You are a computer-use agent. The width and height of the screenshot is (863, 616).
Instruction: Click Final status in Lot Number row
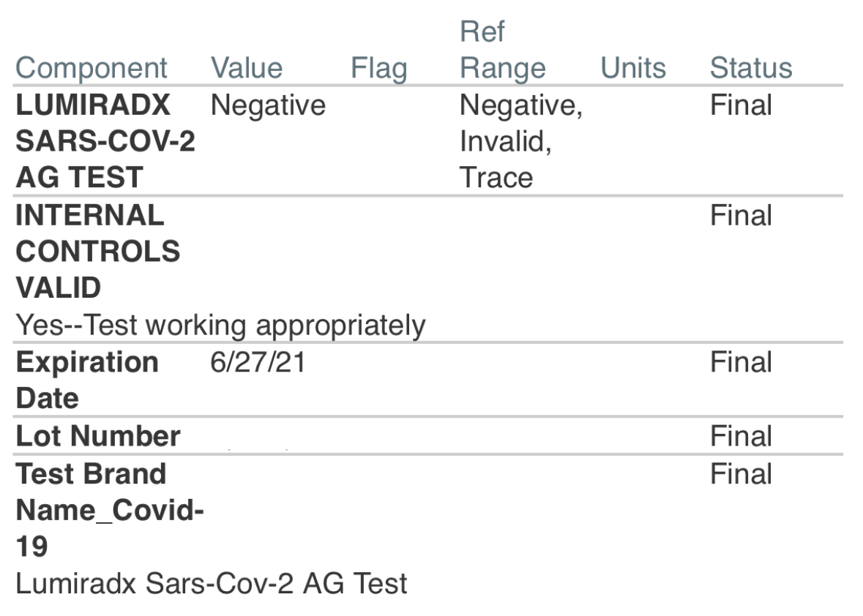click(x=740, y=437)
